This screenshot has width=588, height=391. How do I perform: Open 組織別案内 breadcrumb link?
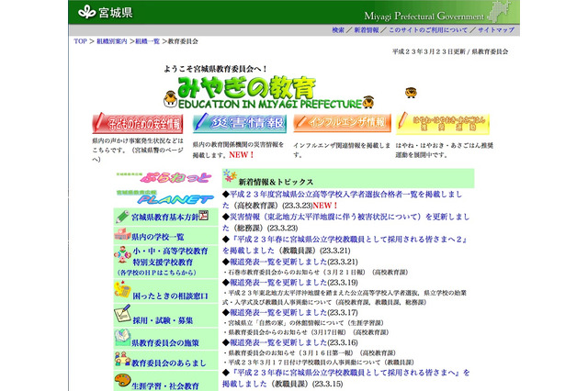point(112,41)
